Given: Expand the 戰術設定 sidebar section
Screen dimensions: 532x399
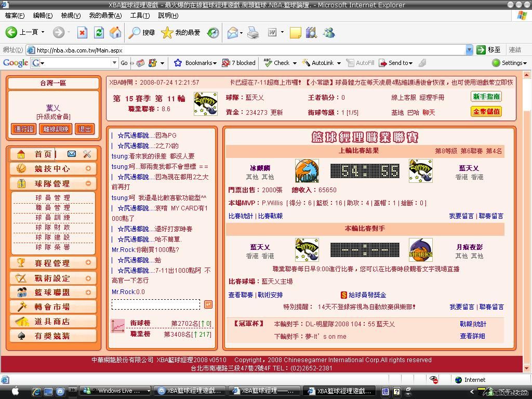Looking at the screenshot, I should click(88, 278).
